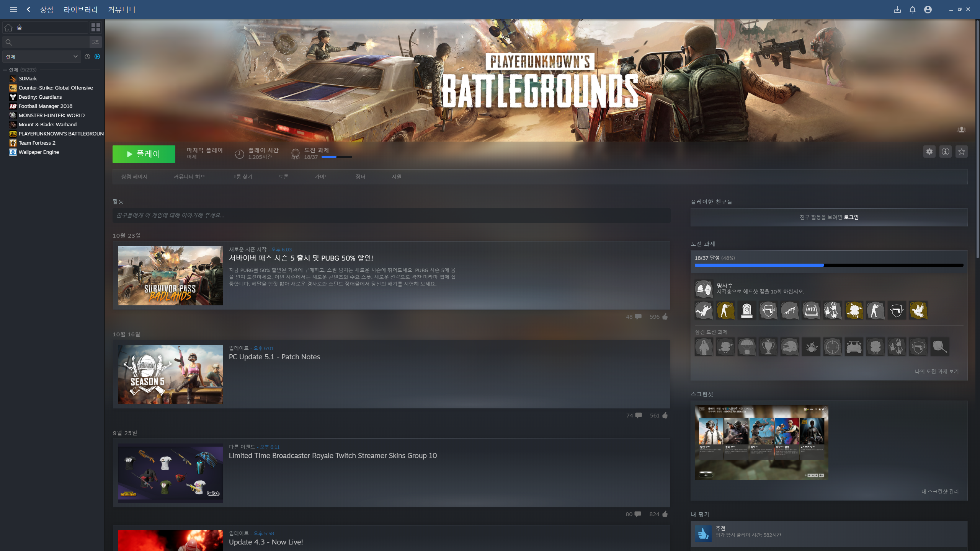This screenshot has width=980, height=551.
Task: Open the 전체 category dropdown
Action: [41, 57]
